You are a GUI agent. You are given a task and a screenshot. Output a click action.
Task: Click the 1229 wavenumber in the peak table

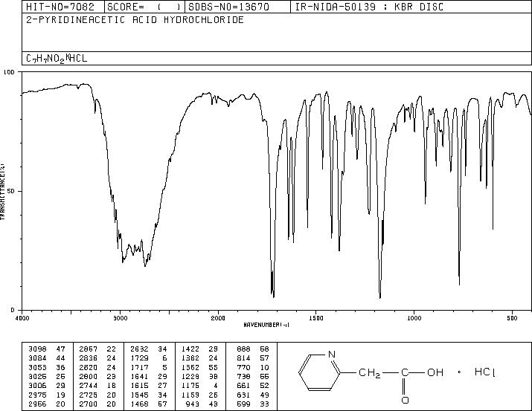[190, 376]
